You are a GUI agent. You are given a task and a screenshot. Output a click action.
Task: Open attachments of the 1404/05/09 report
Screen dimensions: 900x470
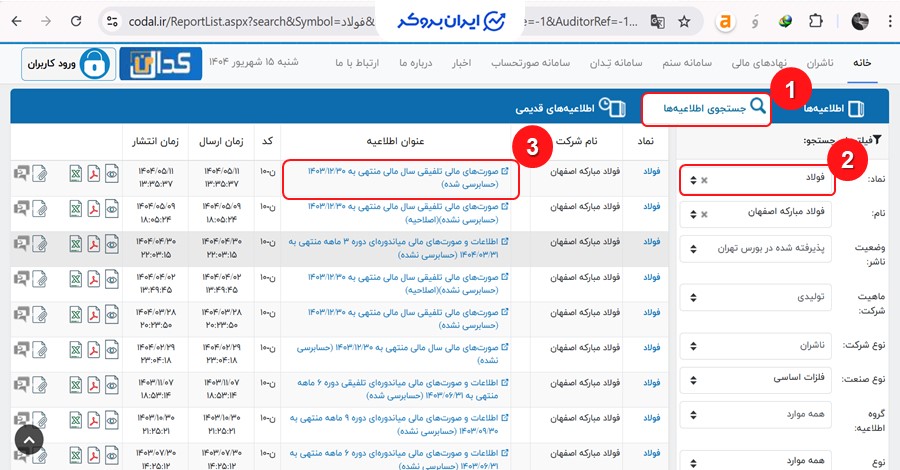point(40,209)
